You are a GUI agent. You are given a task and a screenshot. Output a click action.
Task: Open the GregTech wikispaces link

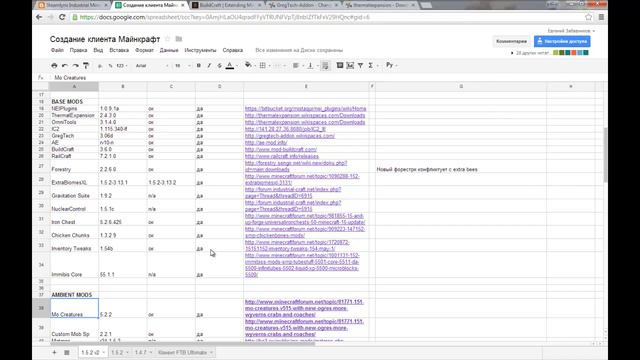click(290, 136)
